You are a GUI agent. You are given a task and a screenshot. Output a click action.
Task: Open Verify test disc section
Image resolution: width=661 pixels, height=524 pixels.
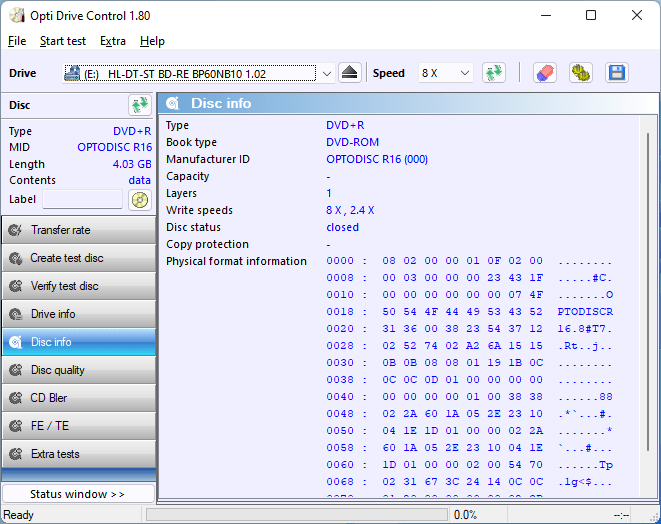tap(79, 286)
